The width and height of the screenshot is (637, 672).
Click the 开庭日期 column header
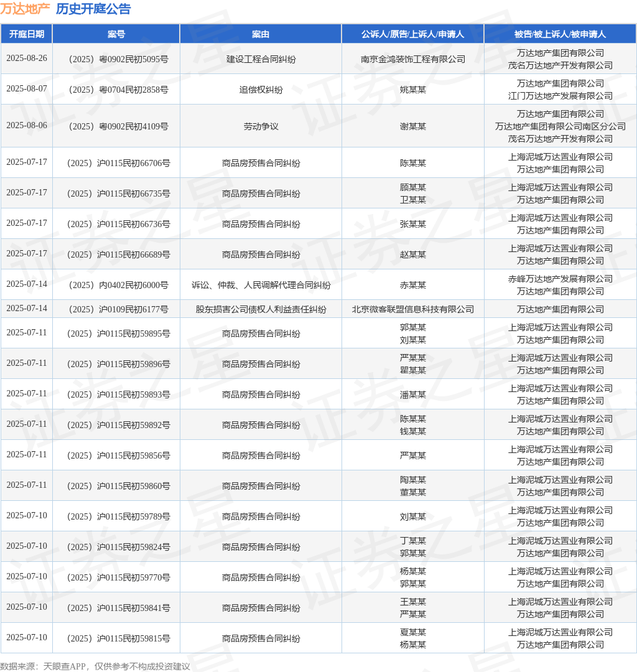click(27, 34)
